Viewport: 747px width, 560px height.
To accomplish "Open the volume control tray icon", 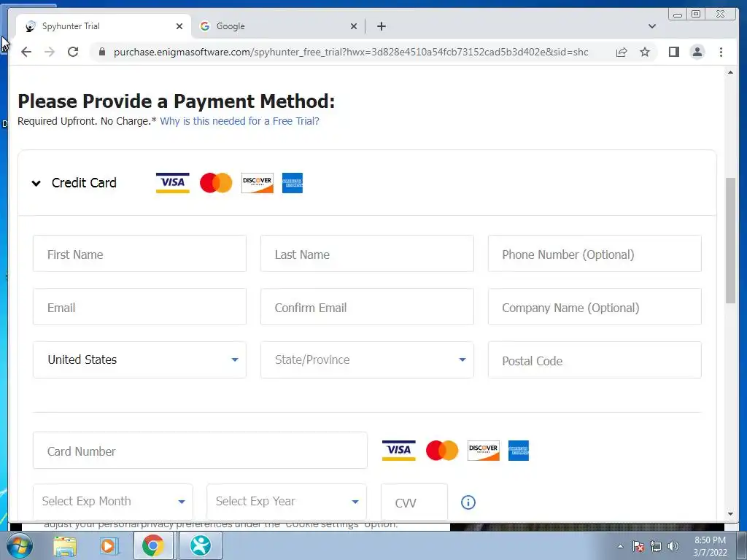I will tap(673, 547).
